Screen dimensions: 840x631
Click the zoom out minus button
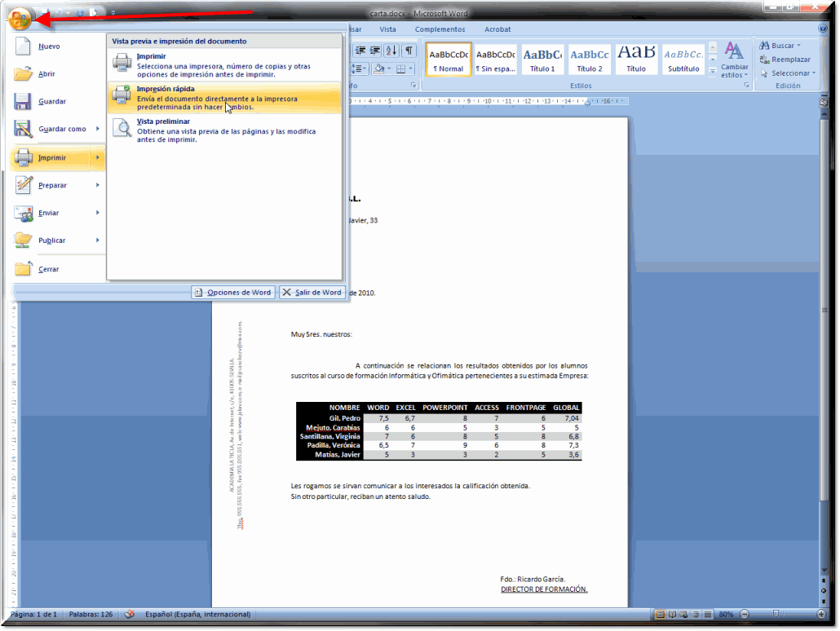pyautogui.click(x=744, y=615)
